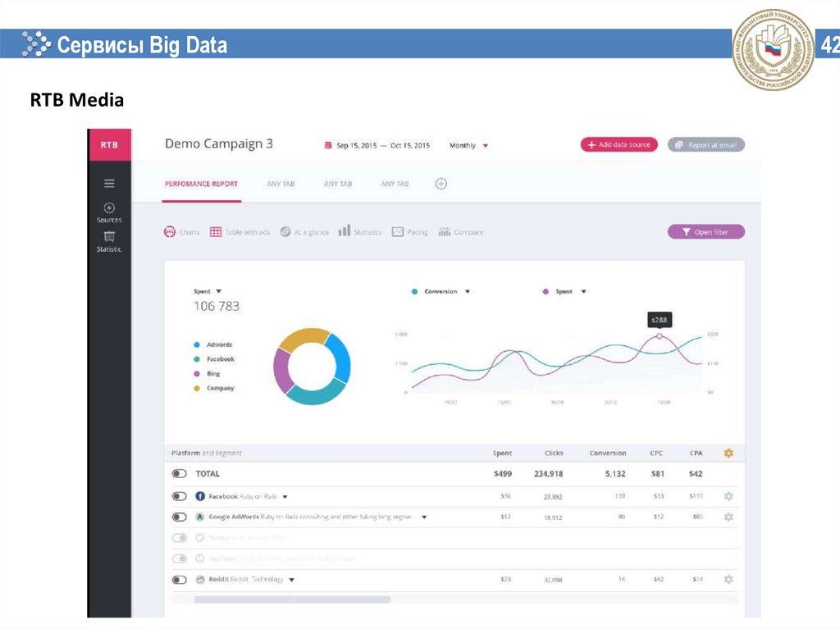Toggle the Facebook row switch
The height and width of the screenshot is (629, 840).
pyautogui.click(x=179, y=496)
